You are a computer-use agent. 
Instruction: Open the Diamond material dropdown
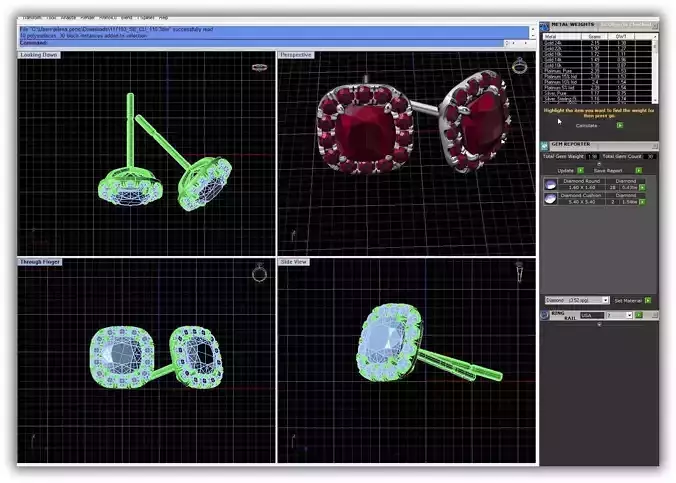[605, 300]
